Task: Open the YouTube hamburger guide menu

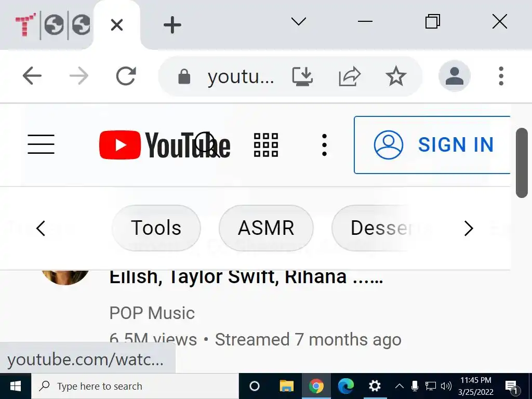Action: click(x=41, y=144)
